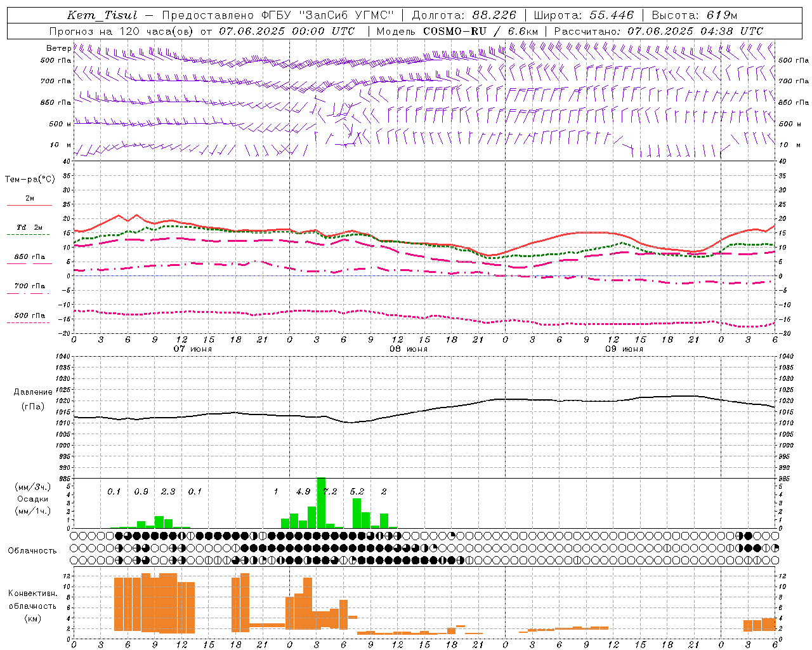Click the "Широта: 55.446" latitude value
Screen dimensions: 812x650
(584, 16)
